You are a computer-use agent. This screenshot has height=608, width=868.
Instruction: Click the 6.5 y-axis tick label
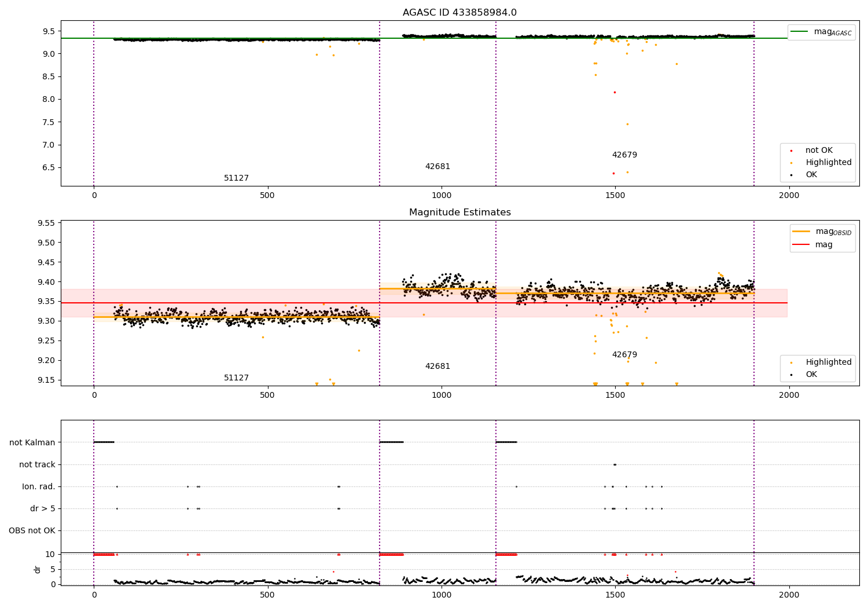(x=49, y=168)
